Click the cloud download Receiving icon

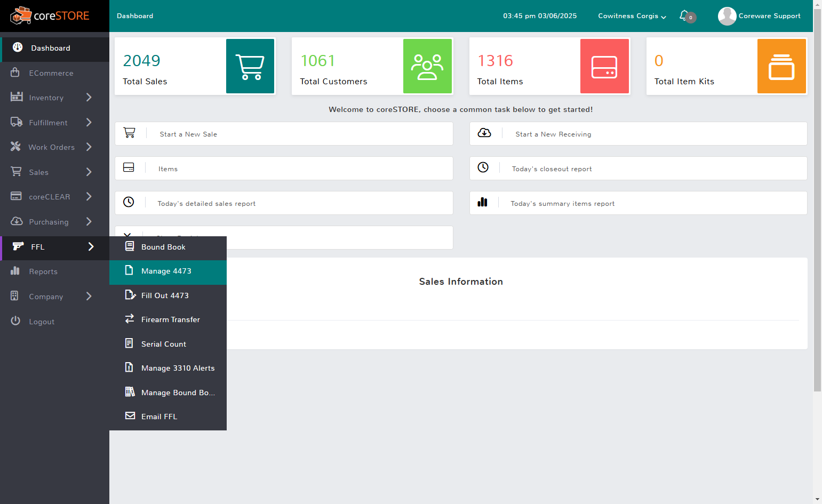484,133
